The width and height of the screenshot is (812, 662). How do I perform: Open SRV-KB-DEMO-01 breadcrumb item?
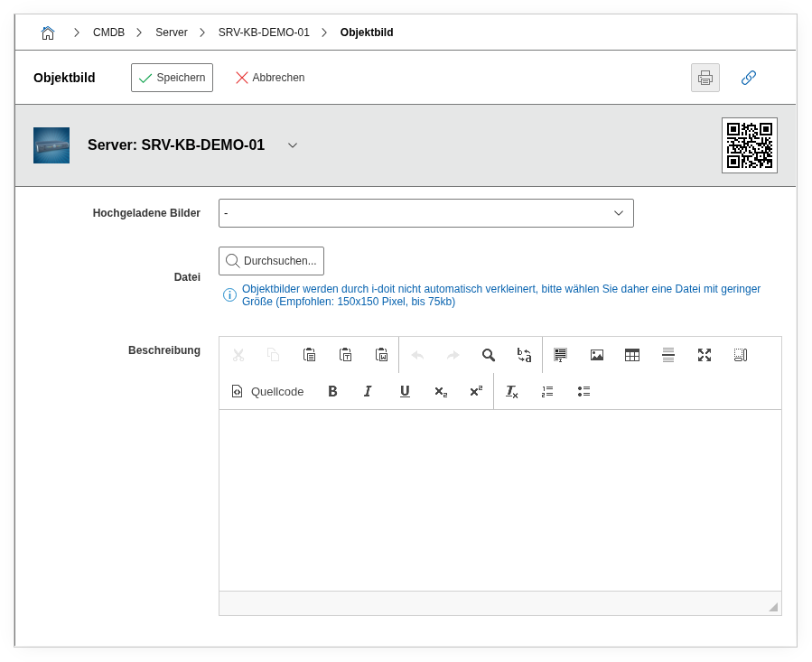point(264,33)
